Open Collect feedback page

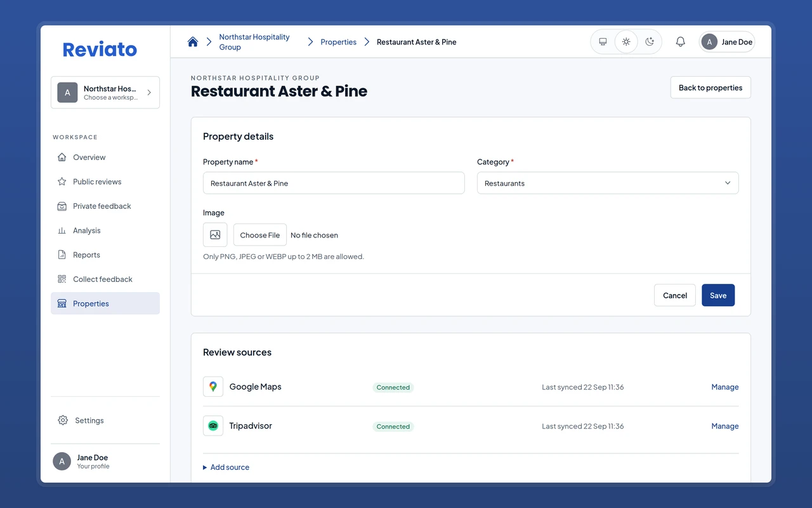105,279
